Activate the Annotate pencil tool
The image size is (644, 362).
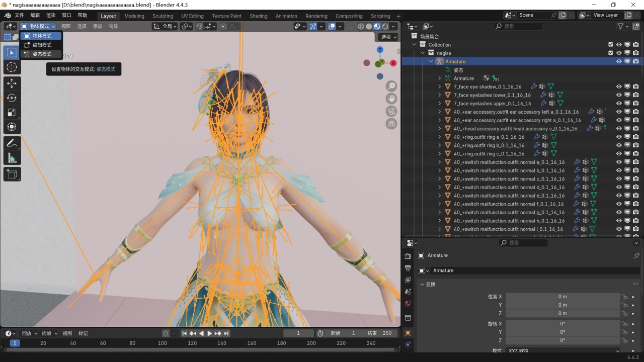(x=12, y=143)
